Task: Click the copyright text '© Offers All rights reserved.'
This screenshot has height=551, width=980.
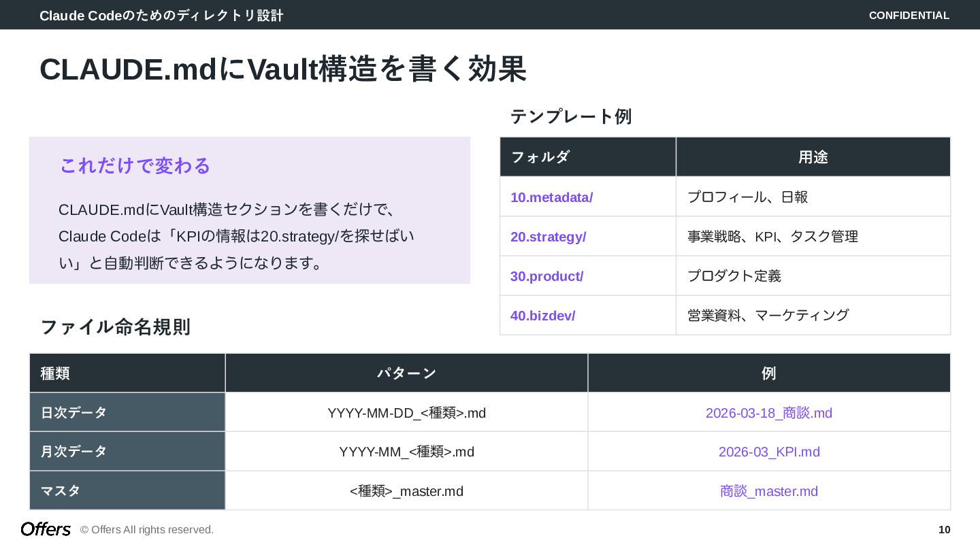Action: [147, 529]
